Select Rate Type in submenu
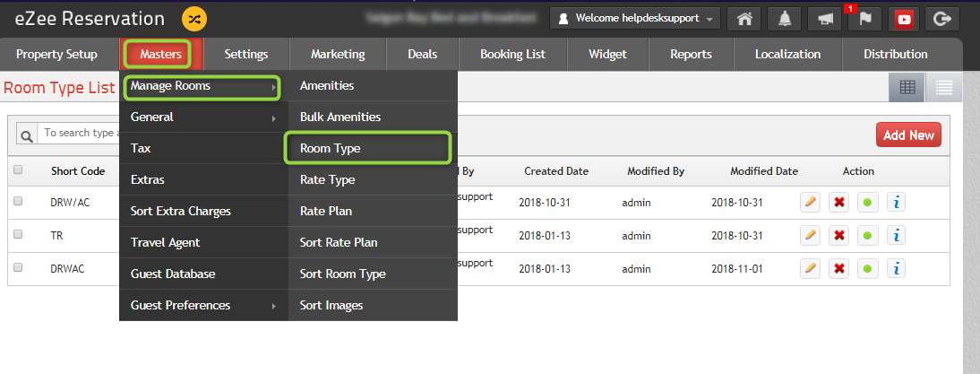The image size is (980, 374). pos(374,179)
